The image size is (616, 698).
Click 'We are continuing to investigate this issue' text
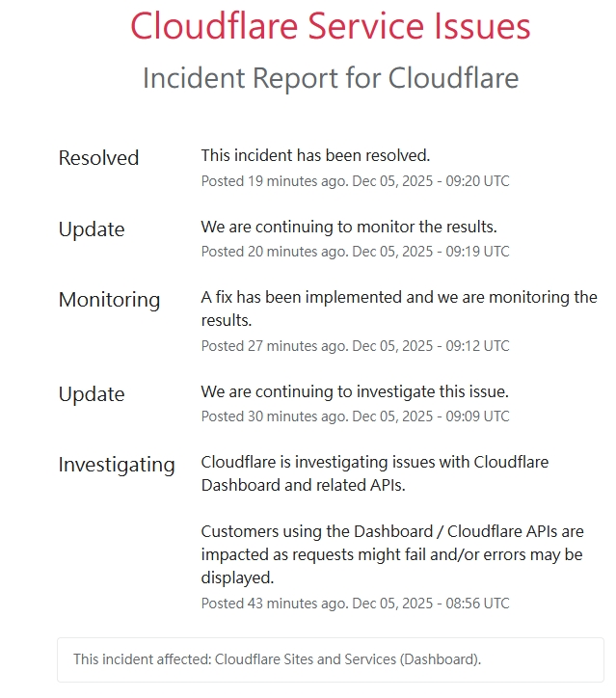pos(354,391)
